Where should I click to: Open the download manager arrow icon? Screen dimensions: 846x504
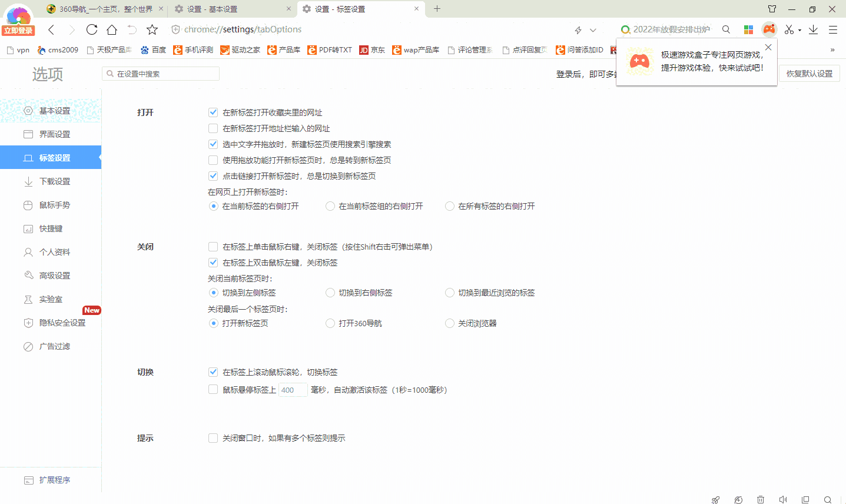813,29
